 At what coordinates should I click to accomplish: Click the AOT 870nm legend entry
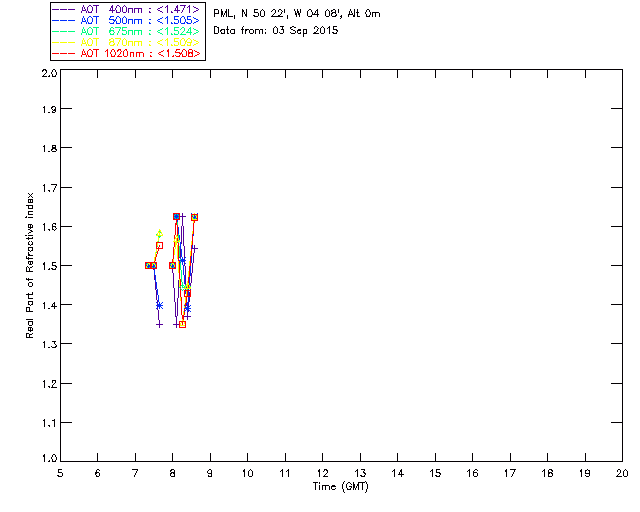pos(126,42)
